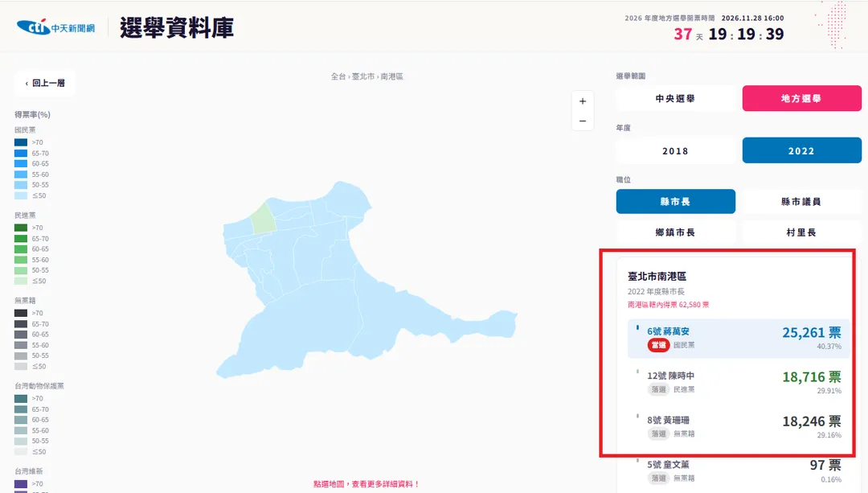Click the 民進黨 ≤50 lightest green swatch

click(x=21, y=281)
